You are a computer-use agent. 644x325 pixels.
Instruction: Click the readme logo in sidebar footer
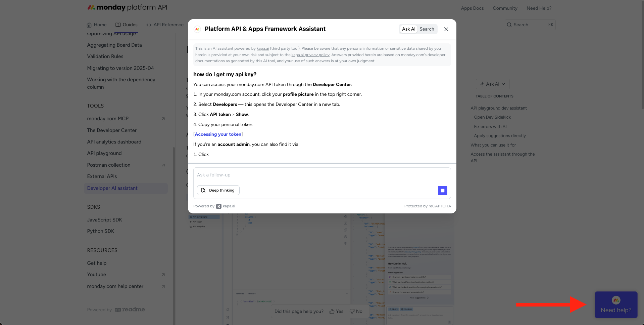(x=130, y=310)
